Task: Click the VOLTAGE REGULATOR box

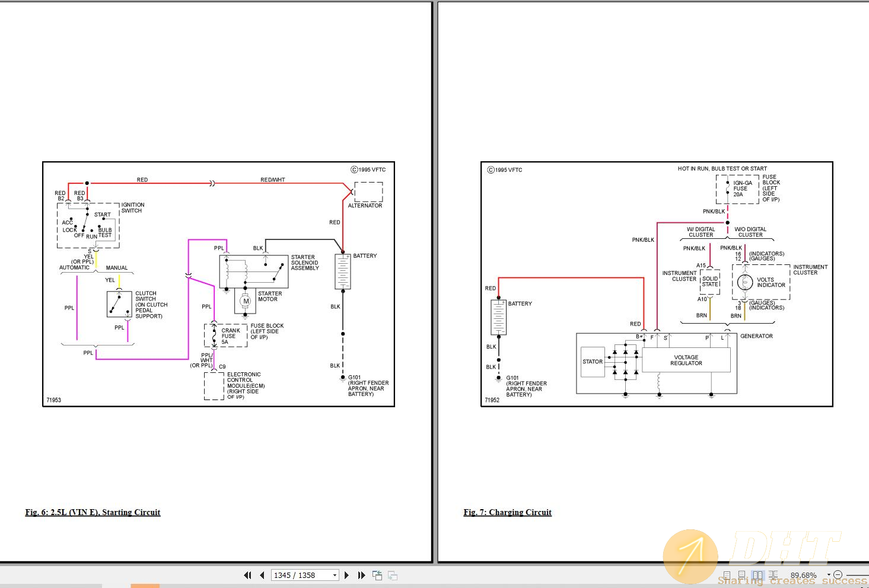Action: (686, 360)
